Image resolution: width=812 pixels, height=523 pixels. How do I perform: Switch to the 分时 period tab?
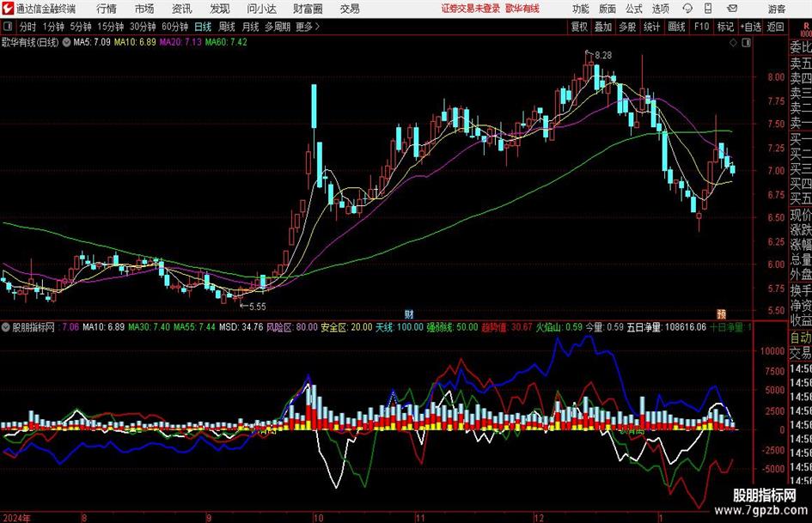pyautogui.click(x=28, y=27)
